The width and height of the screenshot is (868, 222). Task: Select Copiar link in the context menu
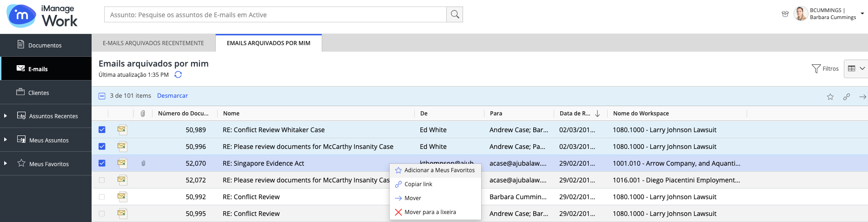click(x=418, y=184)
